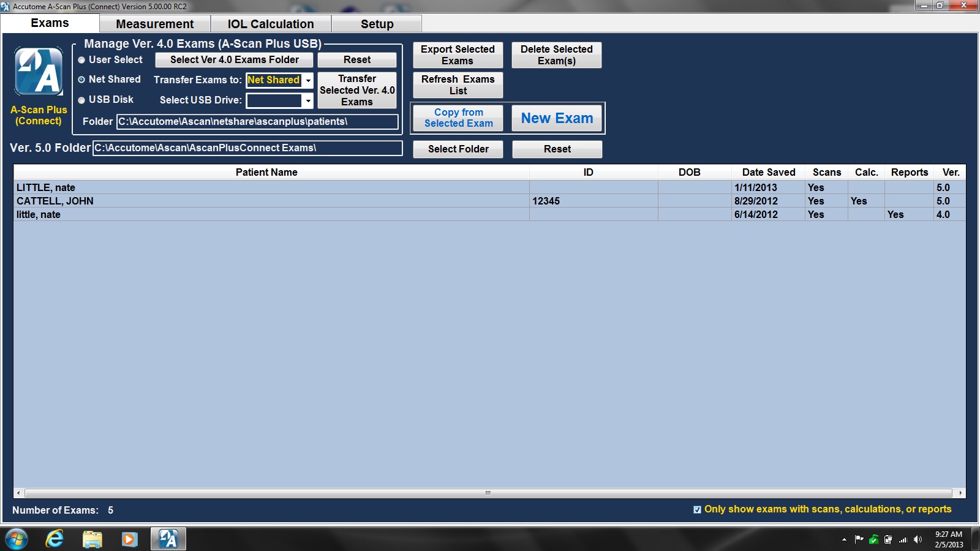Select the User Select radio button
The width and height of the screenshot is (980, 551).
tap(81, 60)
